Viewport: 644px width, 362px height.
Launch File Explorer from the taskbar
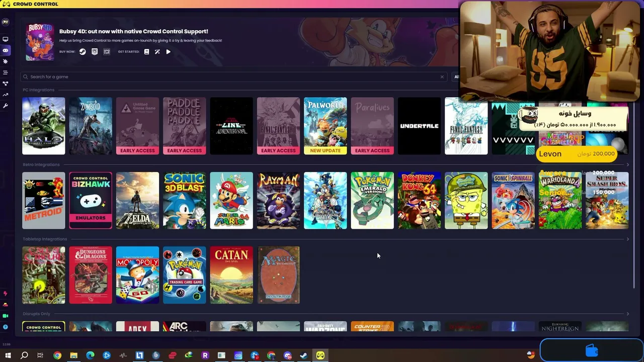pos(73,355)
